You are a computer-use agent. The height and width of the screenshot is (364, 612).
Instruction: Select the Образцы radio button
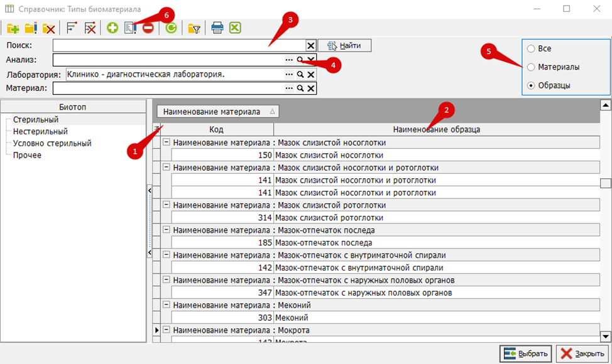pyautogui.click(x=531, y=85)
